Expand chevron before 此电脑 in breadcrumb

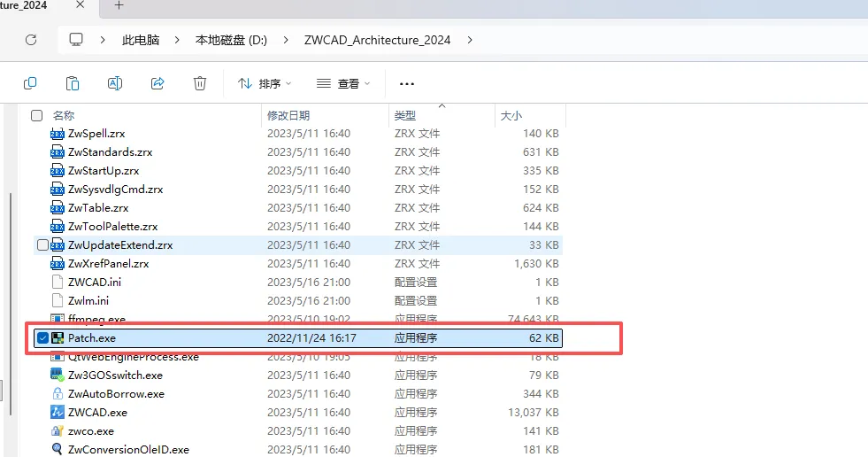(103, 40)
